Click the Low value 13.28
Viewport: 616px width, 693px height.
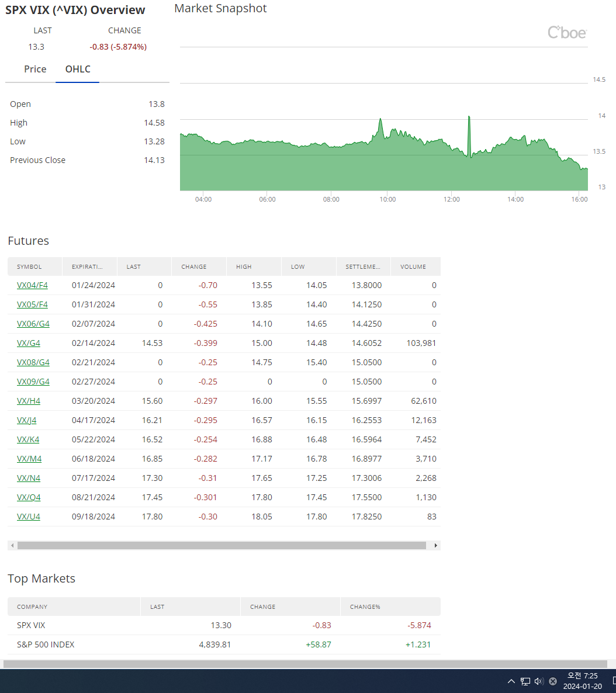click(154, 142)
